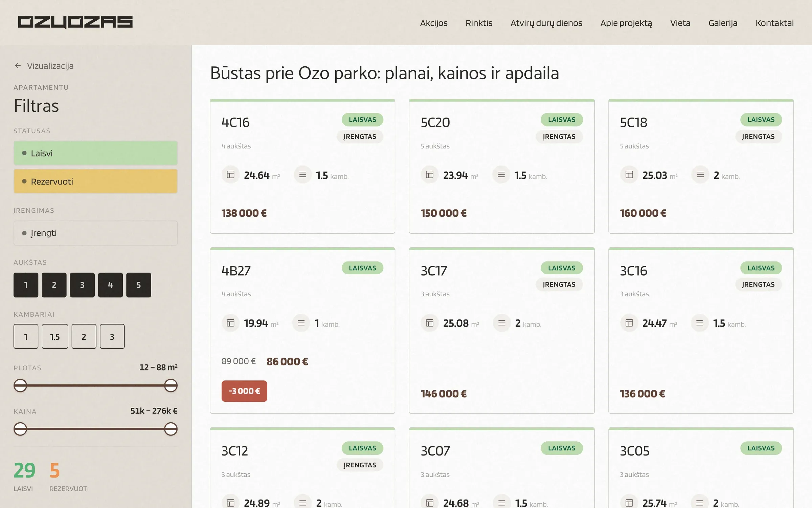The width and height of the screenshot is (812, 508).
Task: Go to the Kontaktai page
Action: [774, 23]
